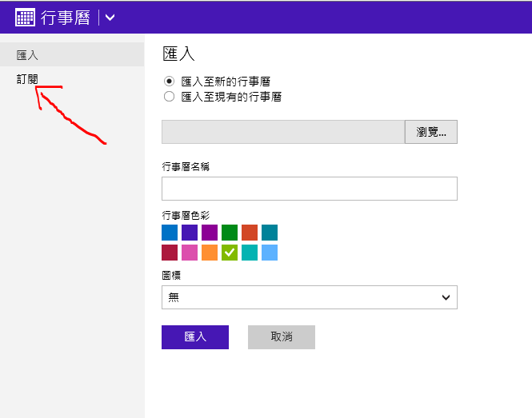This screenshot has width=532, height=418.
Task: Click the purple 匯入 submit button
Action: [x=195, y=337]
